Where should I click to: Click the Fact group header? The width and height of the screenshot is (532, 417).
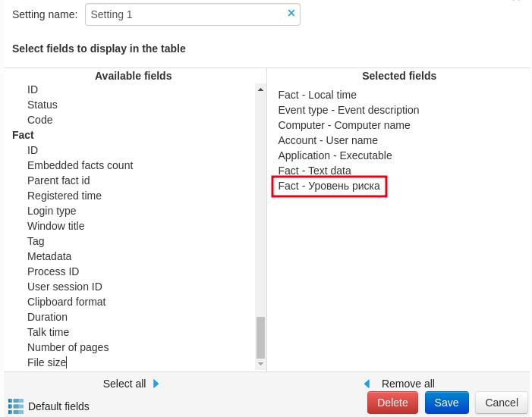tap(23, 135)
